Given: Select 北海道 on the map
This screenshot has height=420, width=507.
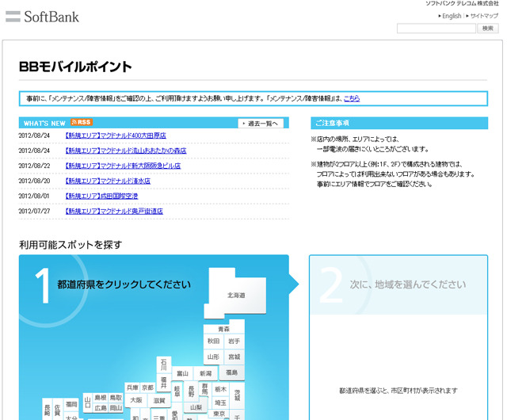Looking at the screenshot, I should [x=236, y=295].
